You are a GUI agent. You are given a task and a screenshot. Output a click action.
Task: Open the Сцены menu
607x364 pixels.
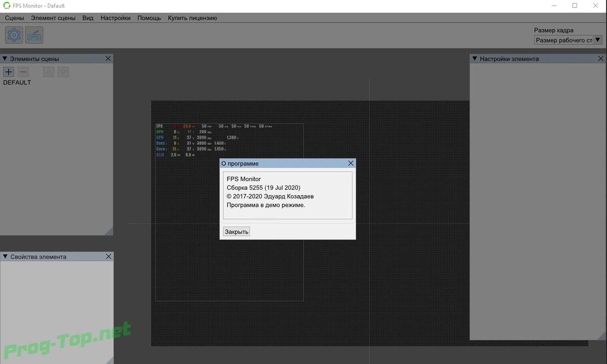pyautogui.click(x=15, y=18)
